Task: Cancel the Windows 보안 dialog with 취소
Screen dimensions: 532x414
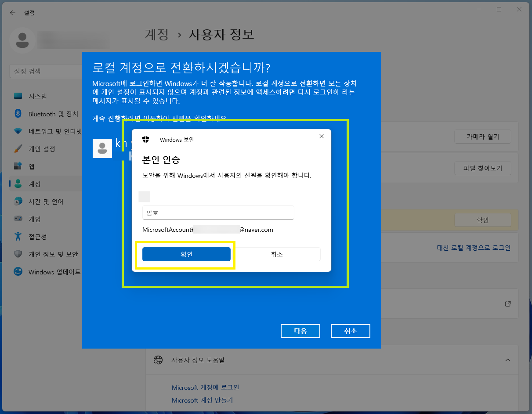Action: click(277, 254)
